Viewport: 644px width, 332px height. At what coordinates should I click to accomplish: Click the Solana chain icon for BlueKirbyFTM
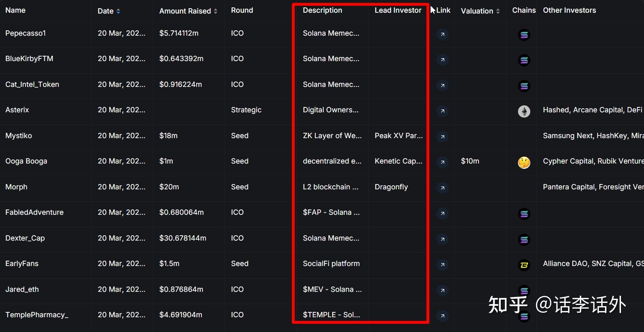[x=524, y=60]
